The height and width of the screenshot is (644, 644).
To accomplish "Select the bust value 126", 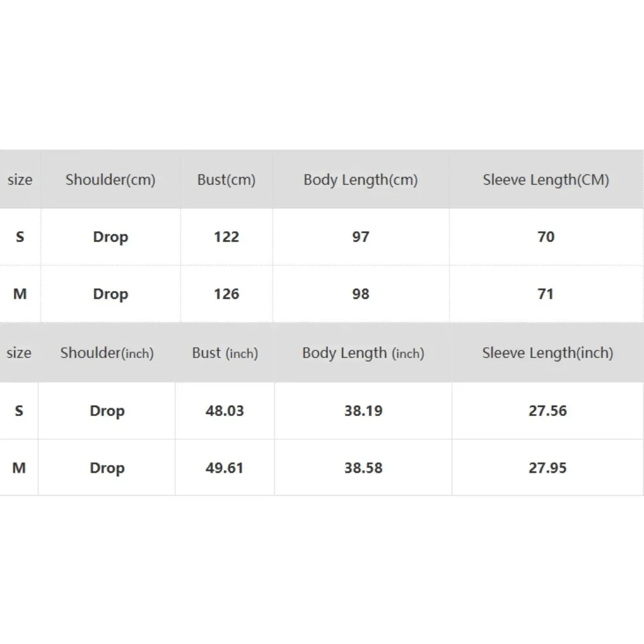I will click(x=226, y=294).
